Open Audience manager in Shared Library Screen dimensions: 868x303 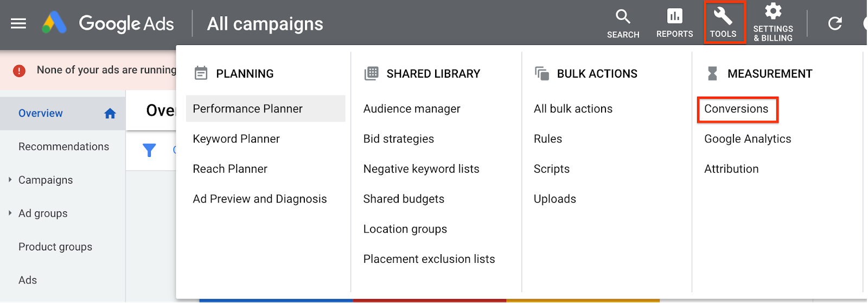(x=412, y=109)
